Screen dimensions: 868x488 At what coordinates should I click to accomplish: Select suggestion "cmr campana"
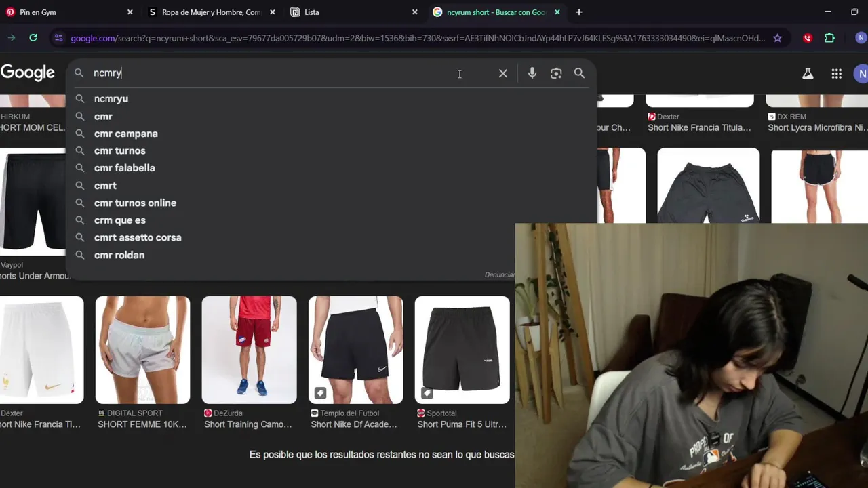click(126, 134)
